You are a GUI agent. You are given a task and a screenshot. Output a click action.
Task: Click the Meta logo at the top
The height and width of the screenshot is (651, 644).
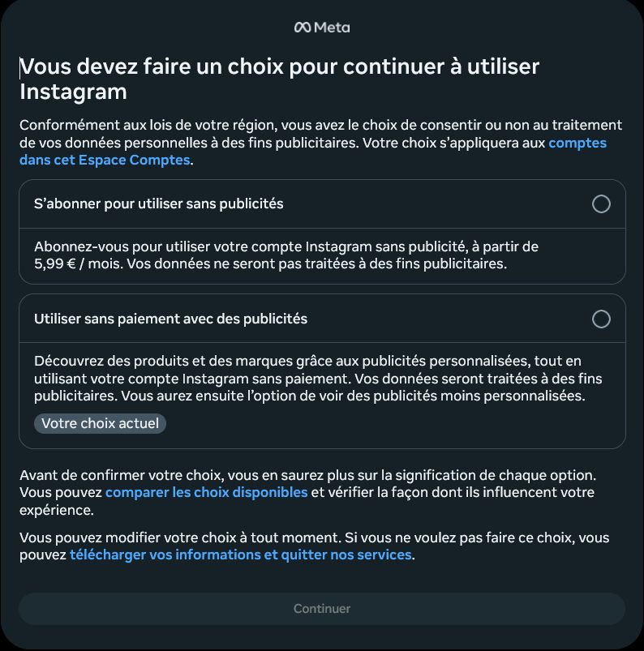tap(321, 27)
